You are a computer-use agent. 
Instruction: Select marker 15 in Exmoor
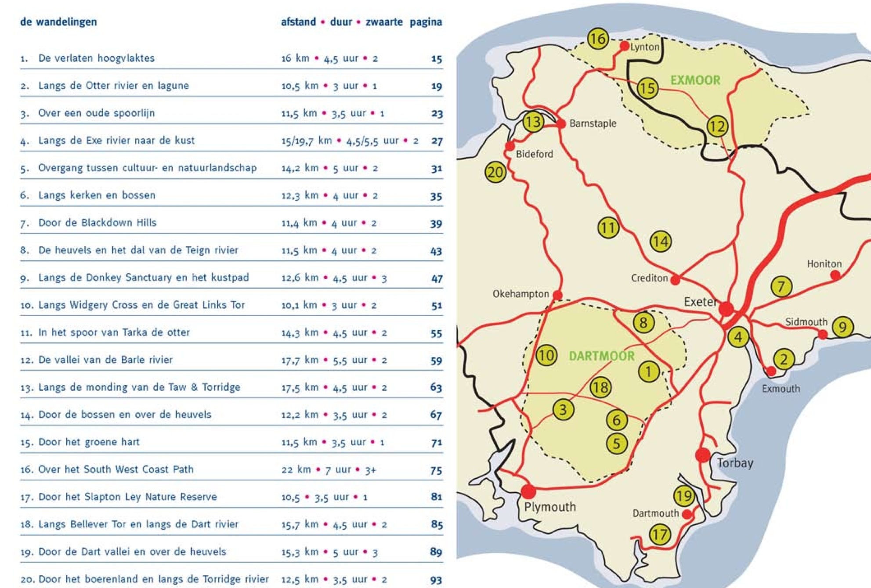click(647, 88)
